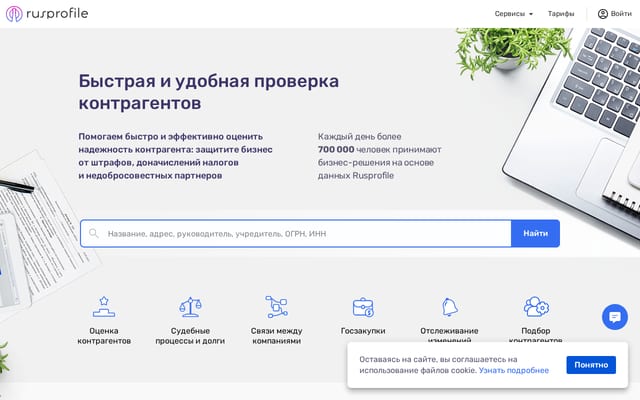The image size is (640, 400).
Task: Open the Тарифы page
Action: [x=561, y=14]
